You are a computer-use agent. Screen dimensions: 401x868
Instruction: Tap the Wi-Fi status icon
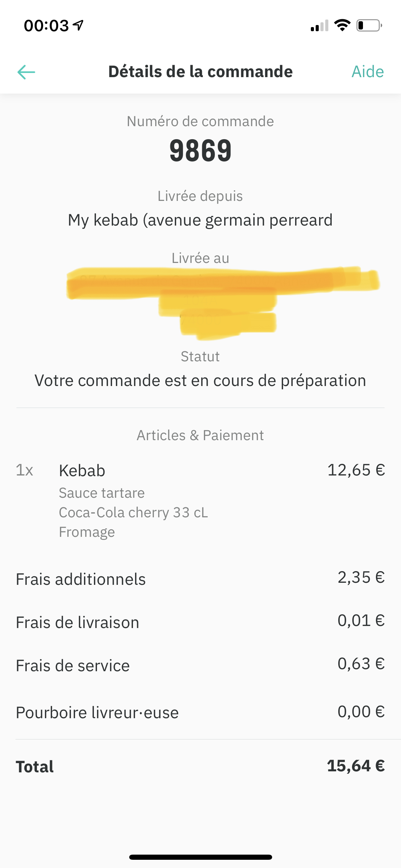click(x=342, y=25)
